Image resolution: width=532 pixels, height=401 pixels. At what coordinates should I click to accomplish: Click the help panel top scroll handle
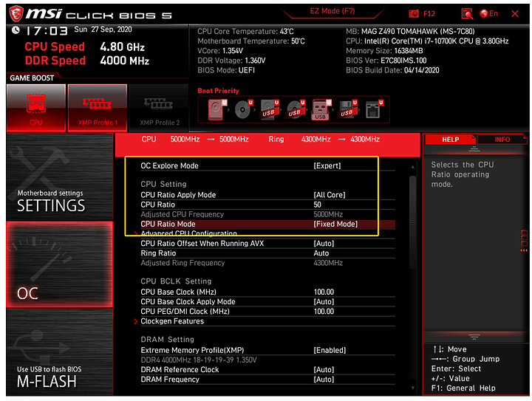474,149
